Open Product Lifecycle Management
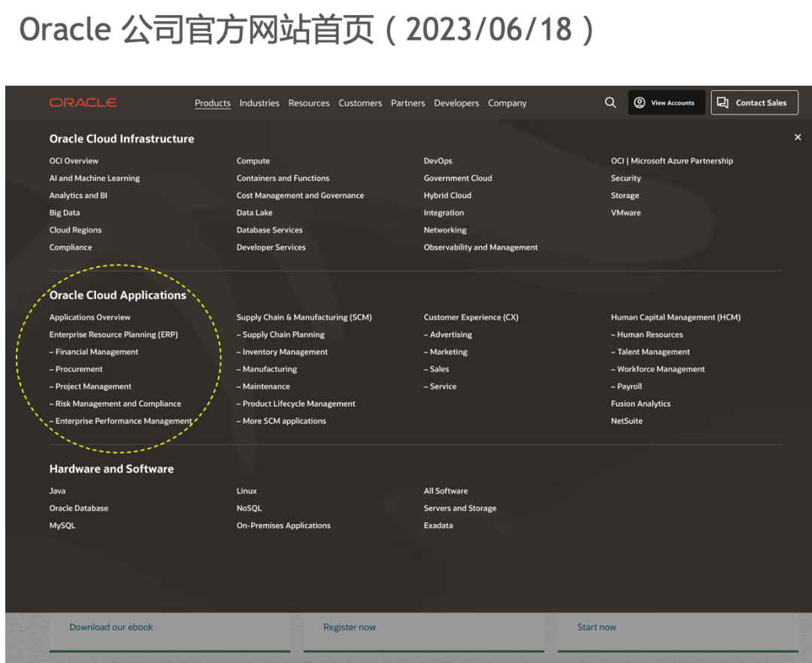The height and width of the screenshot is (663, 812). tap(296, 404)
